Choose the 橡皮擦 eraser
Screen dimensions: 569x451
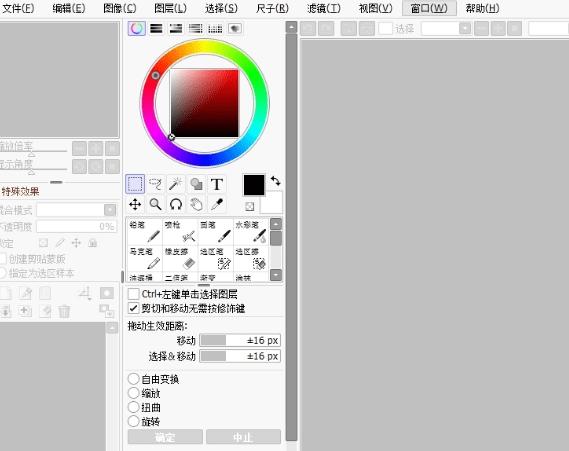coord(180,258)
